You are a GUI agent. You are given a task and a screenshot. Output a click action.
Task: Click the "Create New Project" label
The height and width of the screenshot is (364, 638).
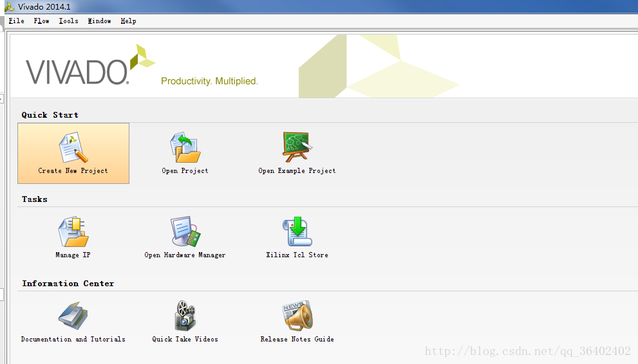coord(73,170)
